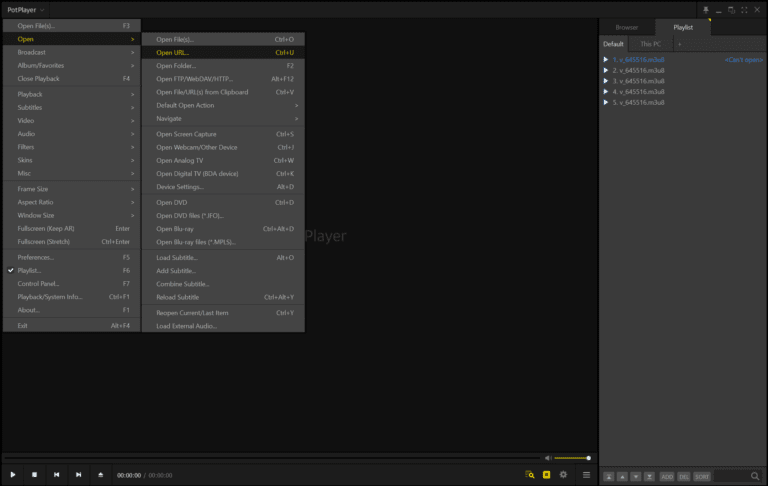Click the ADD button in playlist
The image size is (768, 486).
coord(667,477)
